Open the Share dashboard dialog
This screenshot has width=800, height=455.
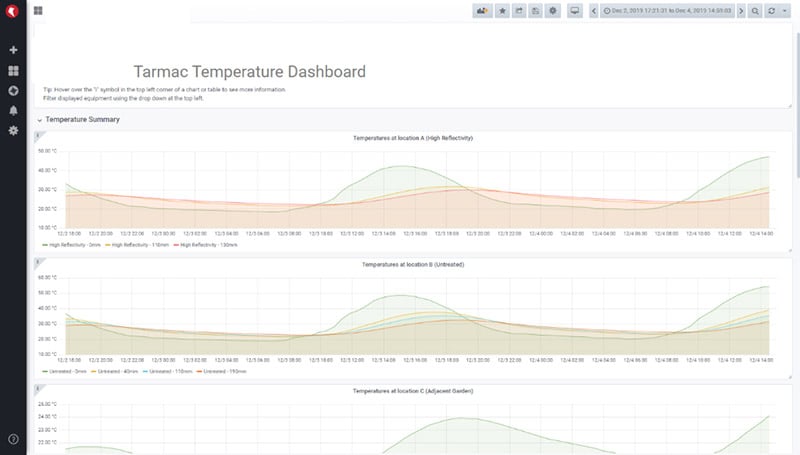point(520,10)
